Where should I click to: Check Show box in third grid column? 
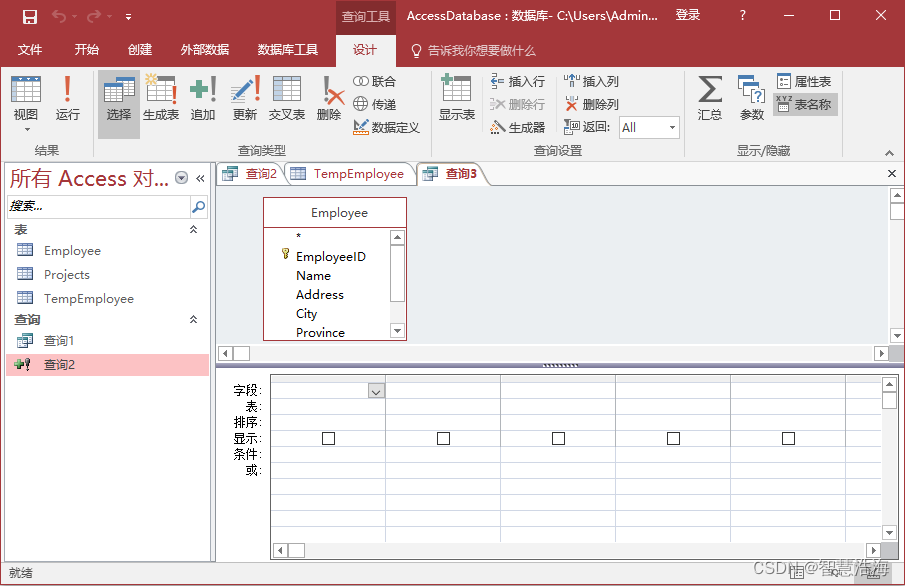pos(558,439)
